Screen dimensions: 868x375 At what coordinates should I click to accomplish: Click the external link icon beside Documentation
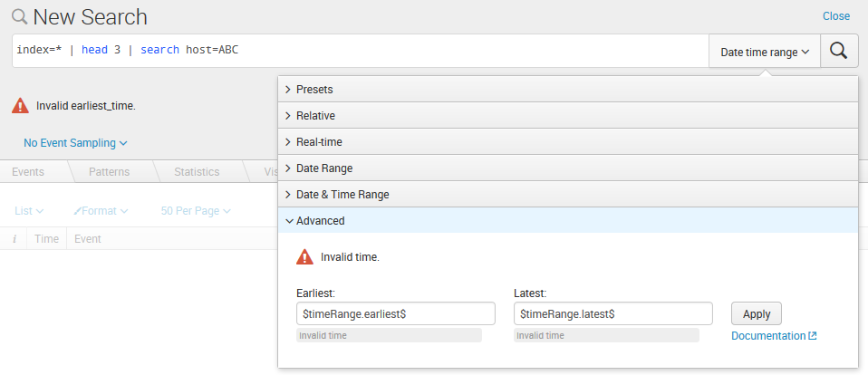pos(813,336)
